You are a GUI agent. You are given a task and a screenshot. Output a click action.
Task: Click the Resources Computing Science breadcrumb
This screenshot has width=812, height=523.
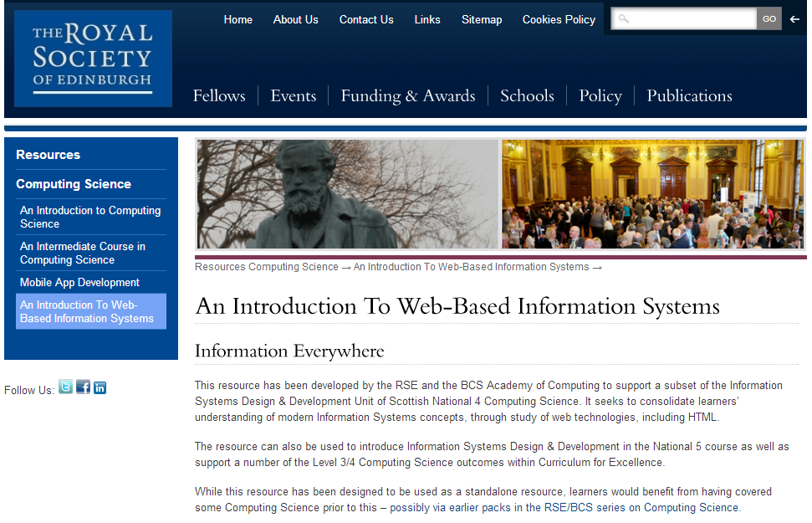pyautogui.click(x=266, y=267)
